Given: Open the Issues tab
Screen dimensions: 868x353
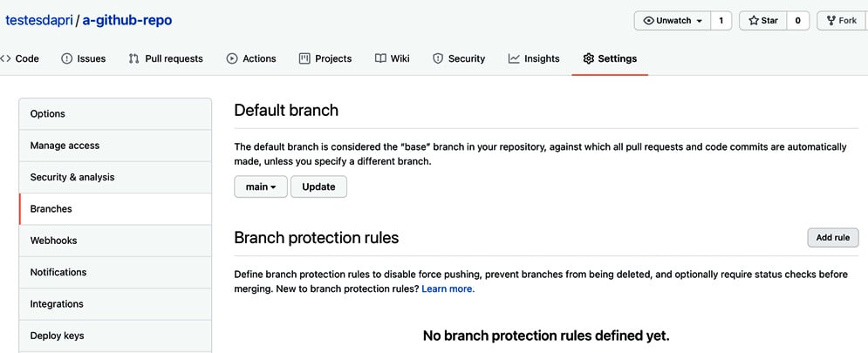Looking at the screenshot, I should click(x=83, y=58).
